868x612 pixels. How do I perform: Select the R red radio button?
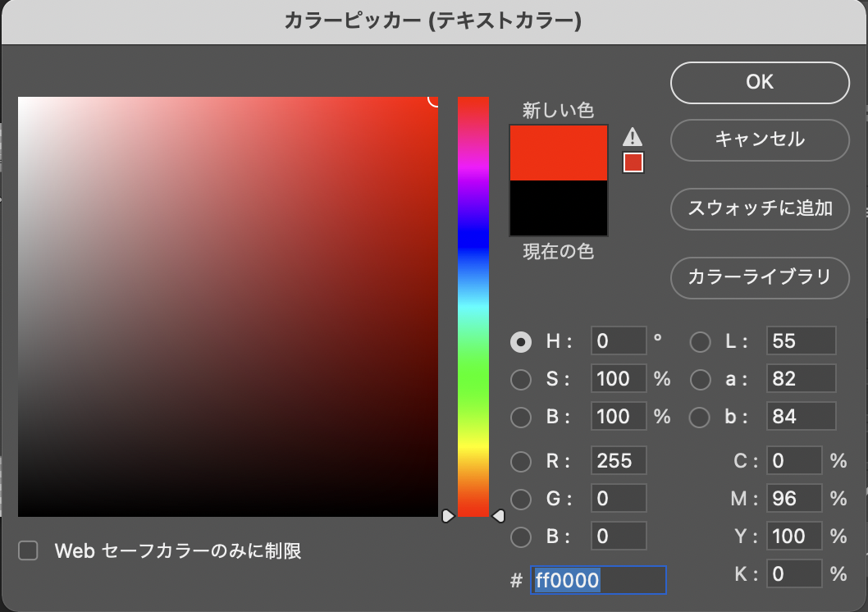pyautogui.click(x=521, y=461)
